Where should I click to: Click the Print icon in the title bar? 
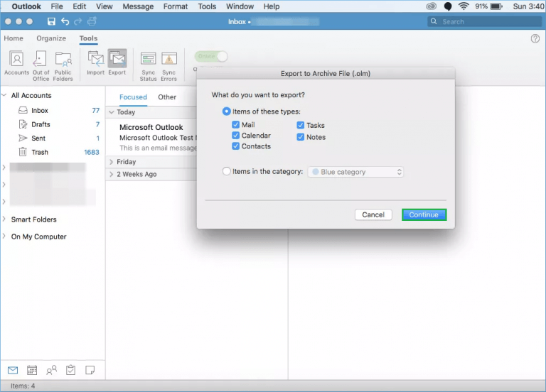pyautogui.click(x=92, y=21)
